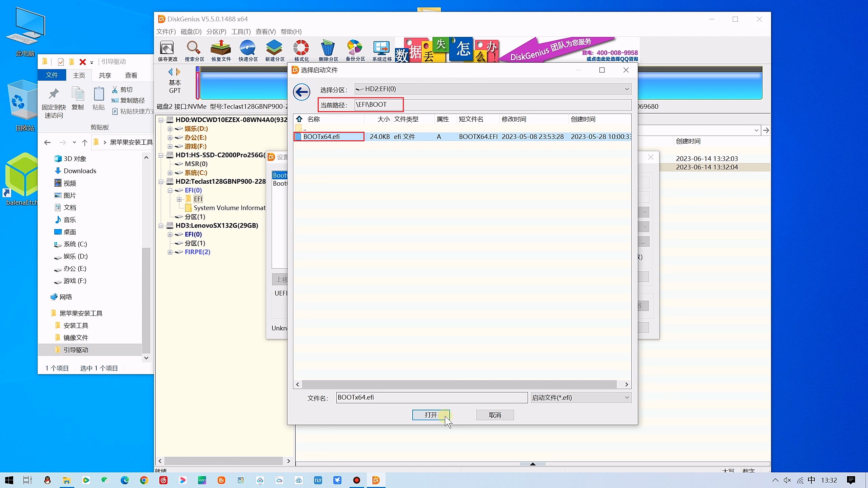Image resolution: width=868 pixels, height=488 pixels.
Task: Click the horizontal scrollbar in the file list
Action: point(459,384)
